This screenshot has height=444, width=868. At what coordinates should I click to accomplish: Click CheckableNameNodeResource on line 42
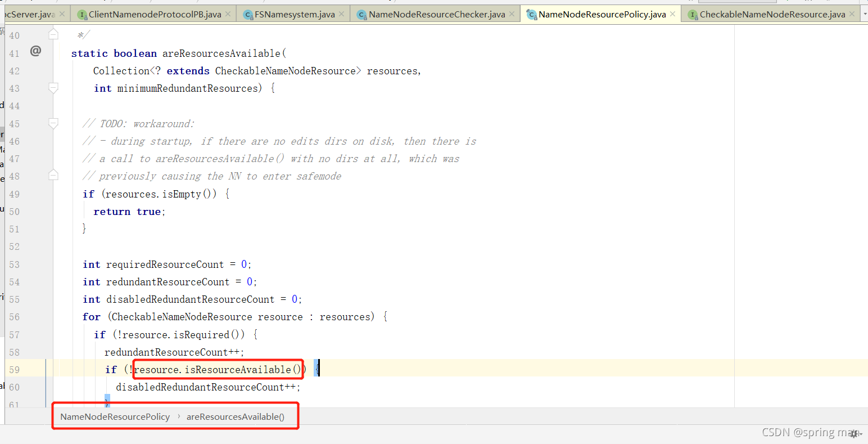tap(286, 71)
